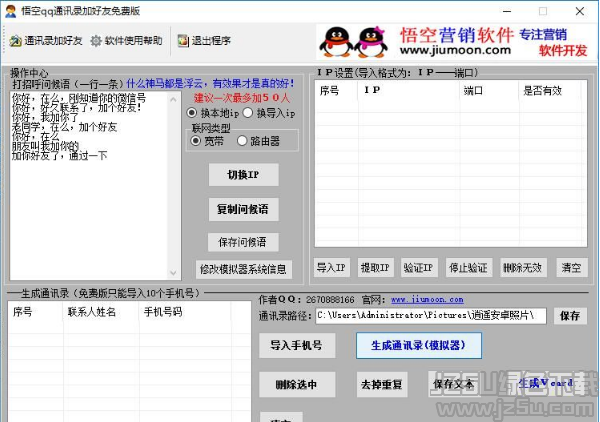Screen dimensions: 600x422
Task: Click the 保存文本 button
Action: click(x=453, y=384)
